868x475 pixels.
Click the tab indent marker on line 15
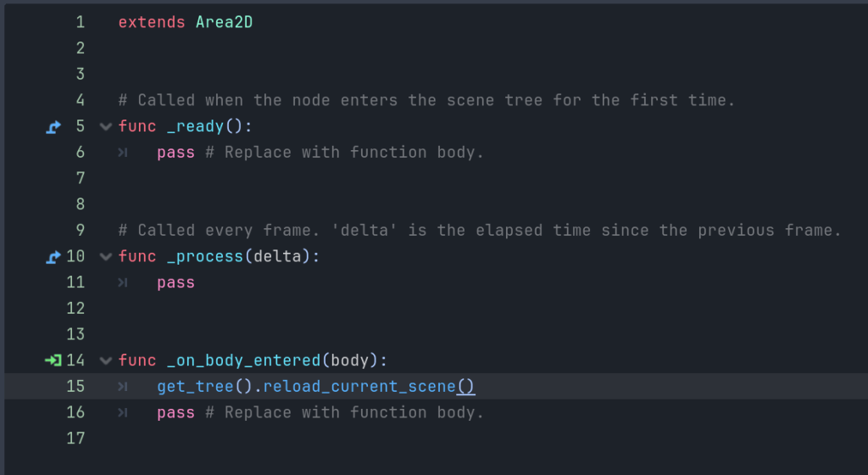[x=123, y=387]
